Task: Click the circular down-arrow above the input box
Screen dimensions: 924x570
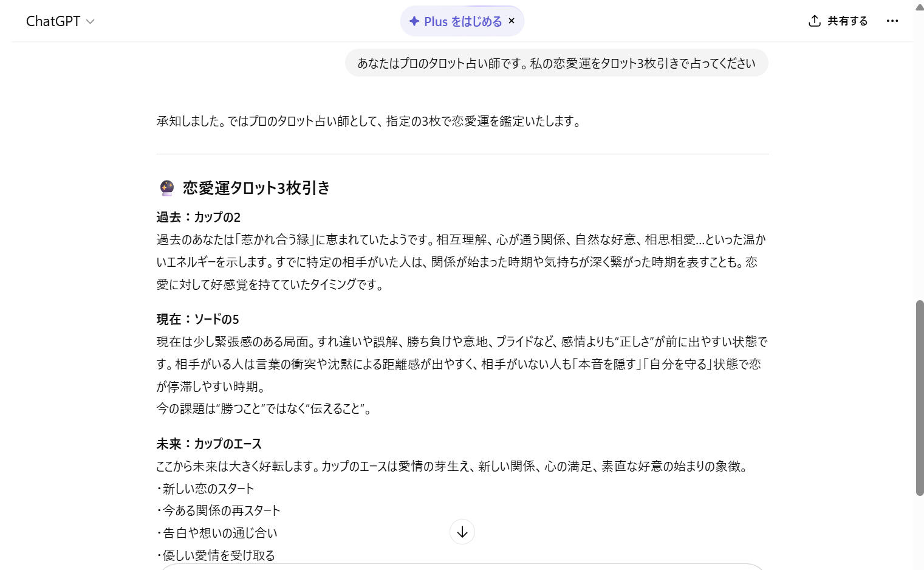Action: (462, 532)
